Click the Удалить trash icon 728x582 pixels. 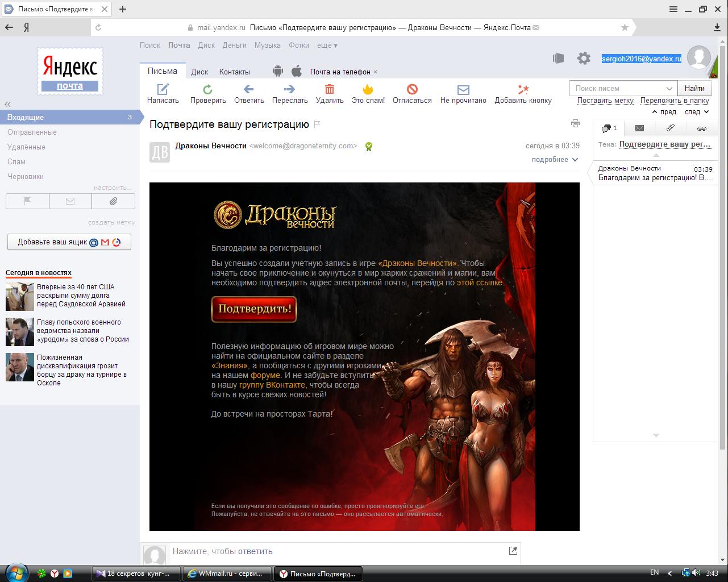[330, 89]
